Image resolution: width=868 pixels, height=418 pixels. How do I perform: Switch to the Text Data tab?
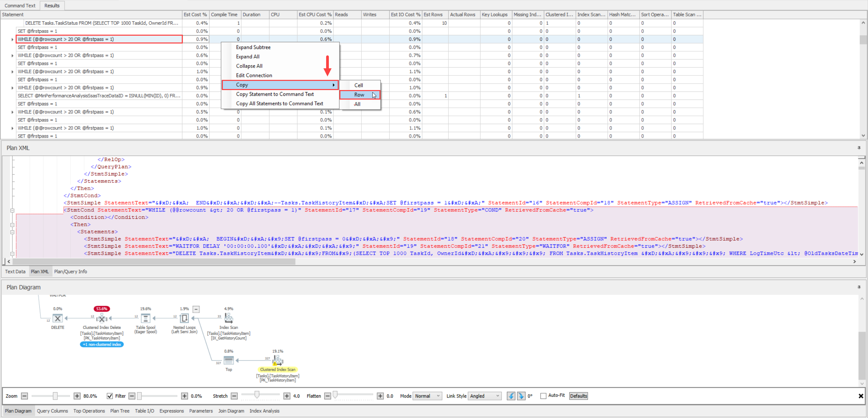(x=15, y=272)
